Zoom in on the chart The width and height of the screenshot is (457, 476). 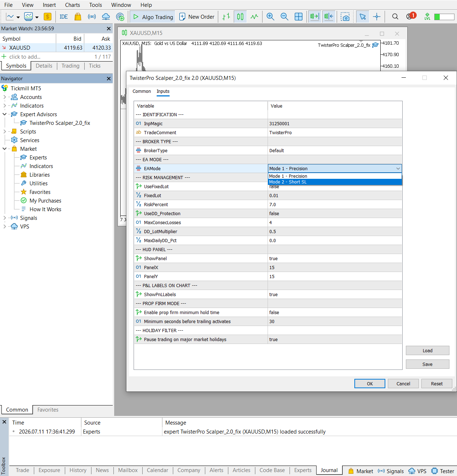(x=270, y=17)
